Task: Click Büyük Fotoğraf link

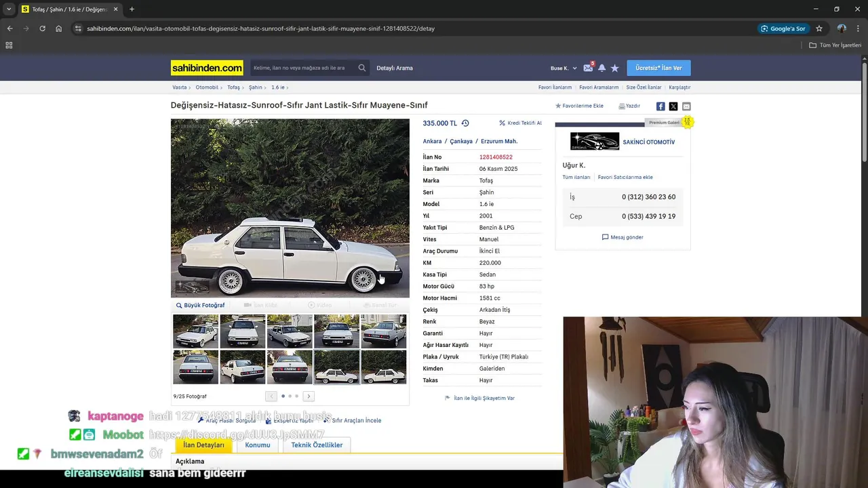Action: [200, 306]
